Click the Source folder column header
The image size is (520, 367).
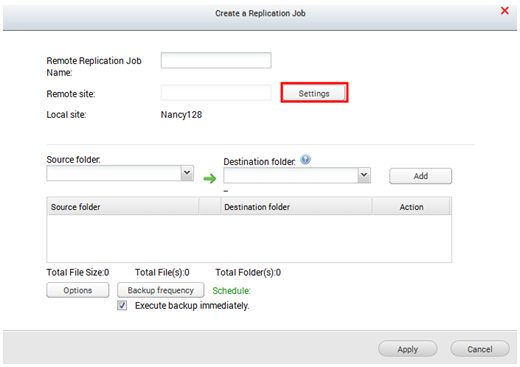pyautogui.click(x=123, y=207)
